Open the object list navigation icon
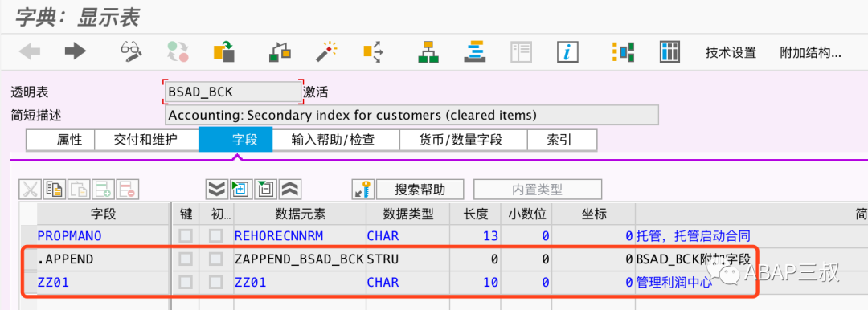Screen dimensions: 868x310 [475, 51]
